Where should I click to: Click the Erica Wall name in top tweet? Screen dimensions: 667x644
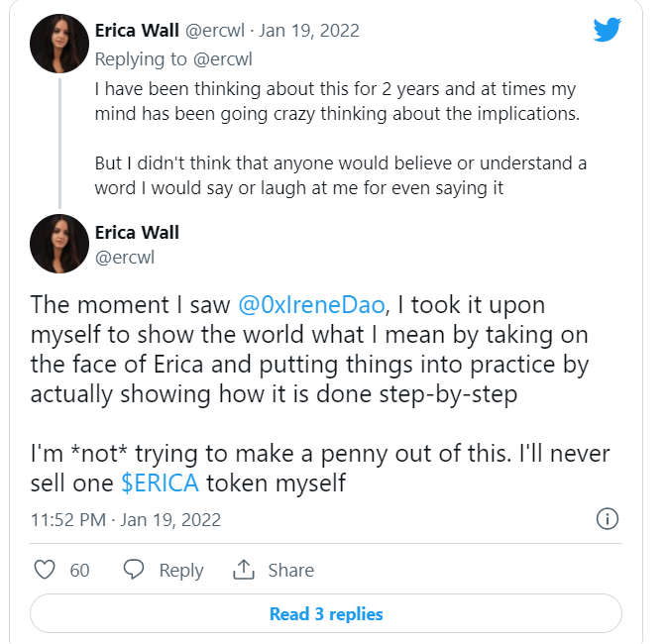[x=137, y=30]
